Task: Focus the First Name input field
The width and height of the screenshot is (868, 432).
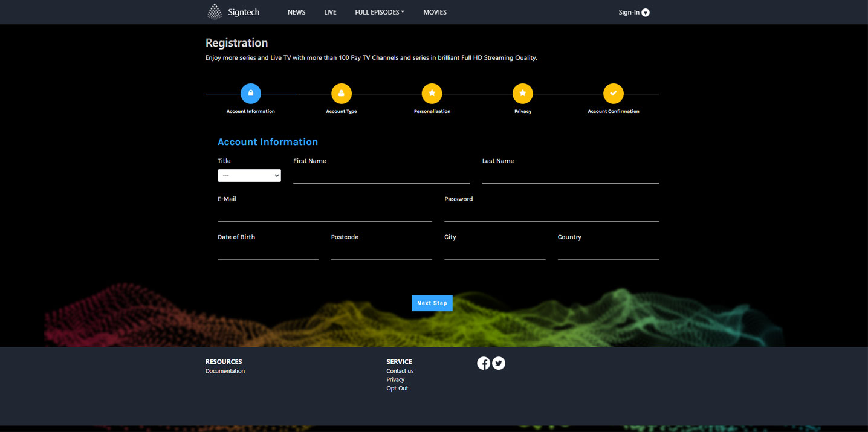Action: tap(381, 176)
